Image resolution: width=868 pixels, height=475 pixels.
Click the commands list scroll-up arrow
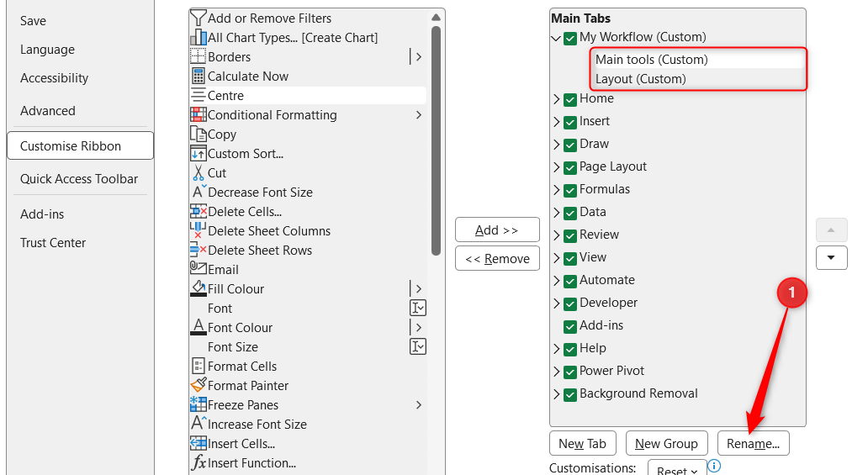(x=436, y=17)
